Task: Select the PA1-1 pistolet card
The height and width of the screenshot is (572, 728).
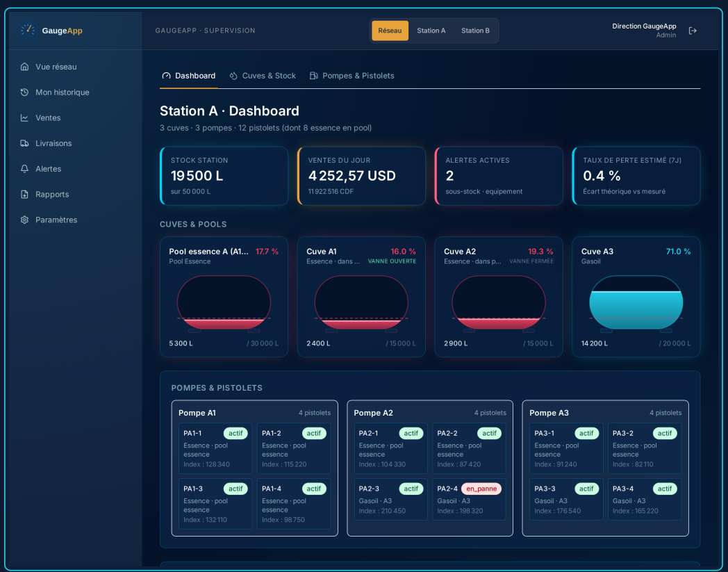Action: click(x=215, y=448)
